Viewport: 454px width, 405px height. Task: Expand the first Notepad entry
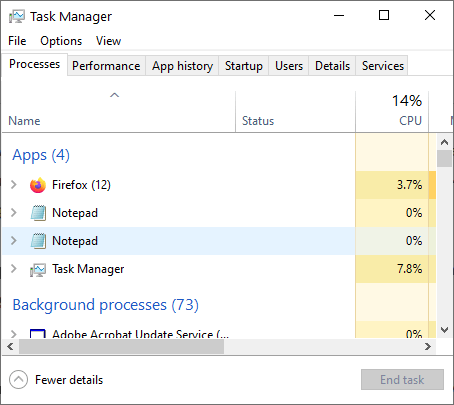14,212
